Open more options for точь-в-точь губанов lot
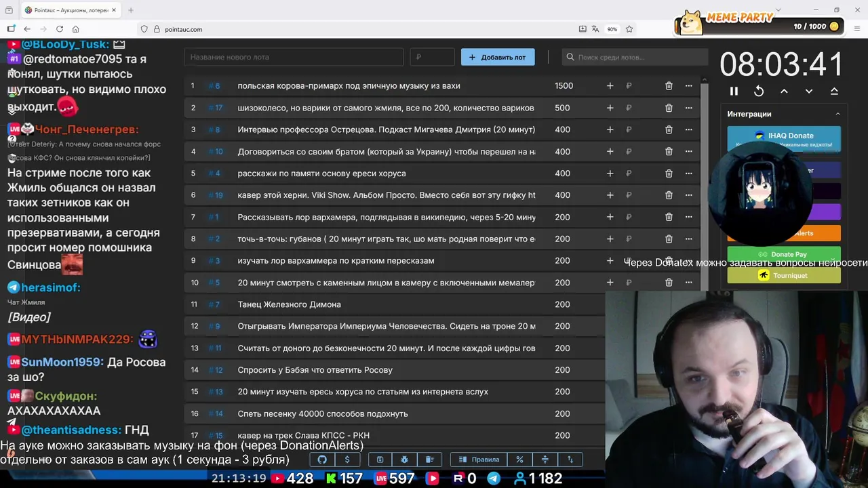The image size is (868, 488). tap(689, 239)
